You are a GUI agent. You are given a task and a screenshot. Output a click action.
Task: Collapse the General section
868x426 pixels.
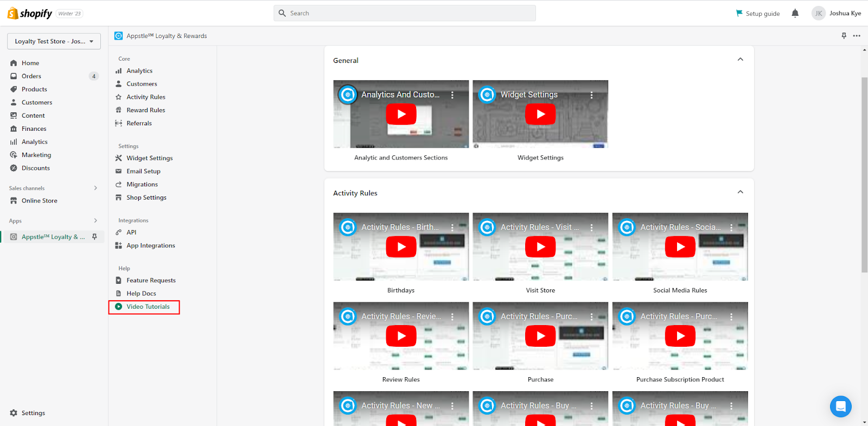740,60
